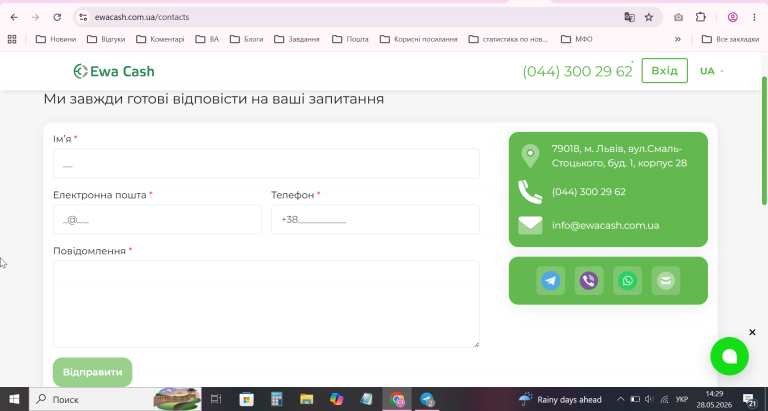Open the Windows Start menu
This screenshot has width=768, height=411.
pos(14,399)
